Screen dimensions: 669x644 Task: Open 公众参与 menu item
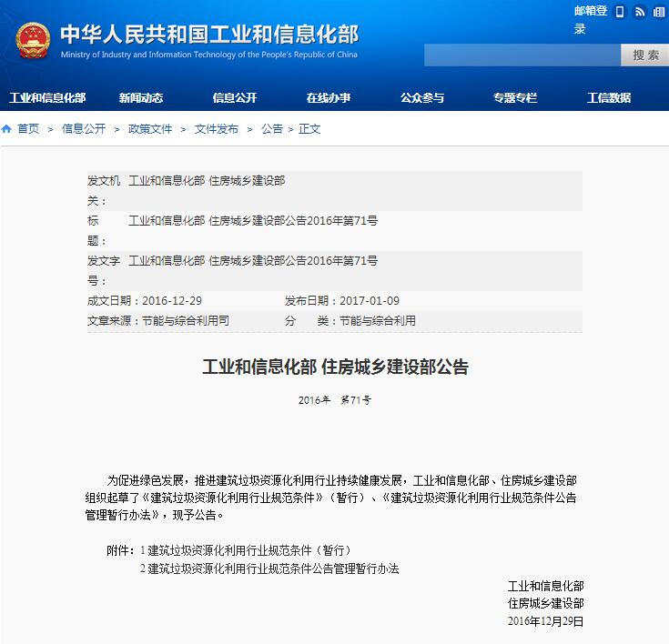coord(422,97)
